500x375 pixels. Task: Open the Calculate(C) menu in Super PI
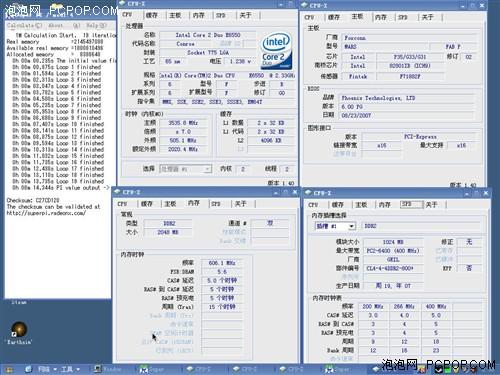[25, 26]
